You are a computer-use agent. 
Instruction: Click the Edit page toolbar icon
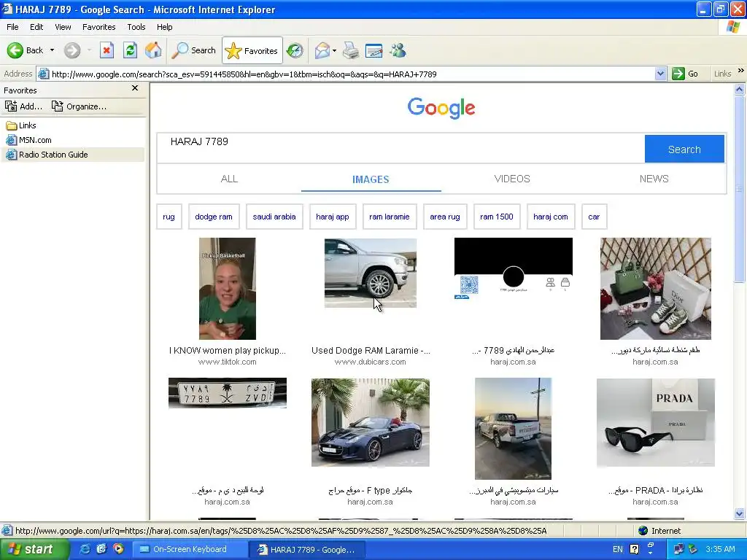click(374, 50)
